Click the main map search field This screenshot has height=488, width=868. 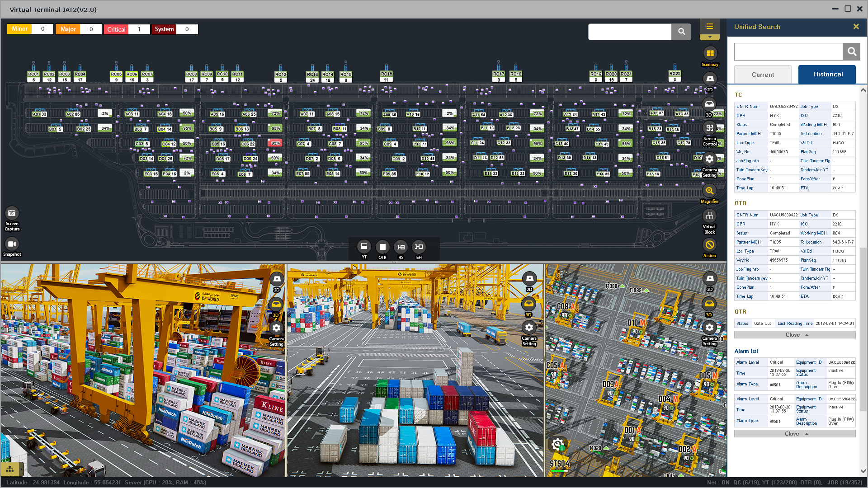pyautogui.click(x=629, y=32)
